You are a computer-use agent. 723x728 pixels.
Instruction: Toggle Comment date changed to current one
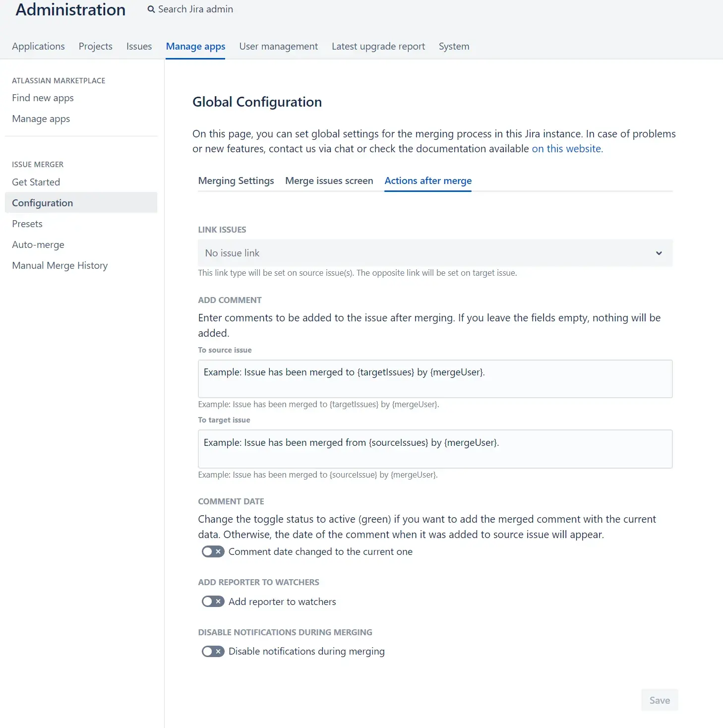213,551
